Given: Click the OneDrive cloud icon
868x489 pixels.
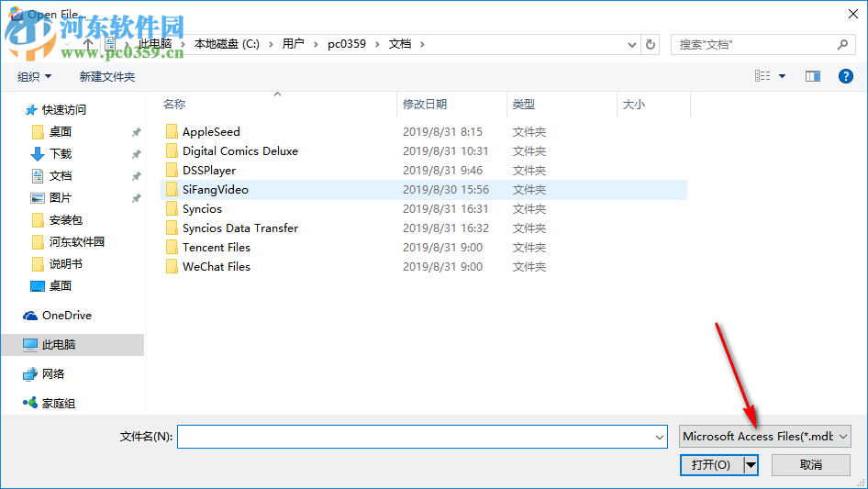Looking at the screenshot, I should [30, 316].
